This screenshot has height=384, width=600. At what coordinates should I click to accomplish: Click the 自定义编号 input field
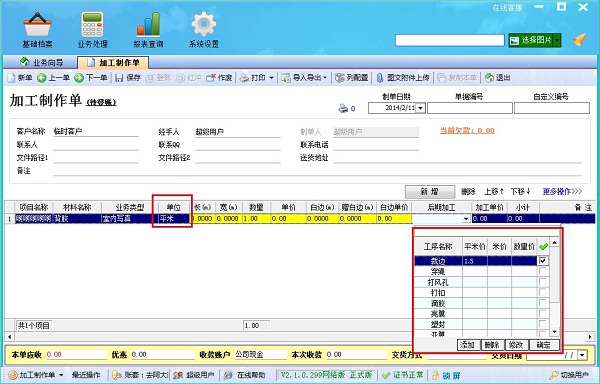[551, 108]
